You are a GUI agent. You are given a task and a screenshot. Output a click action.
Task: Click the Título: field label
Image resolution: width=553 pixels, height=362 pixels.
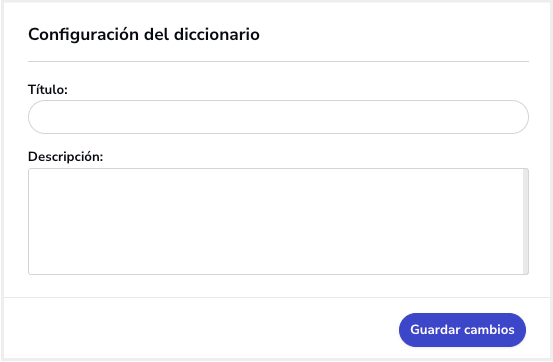click(x=48, y=89)
